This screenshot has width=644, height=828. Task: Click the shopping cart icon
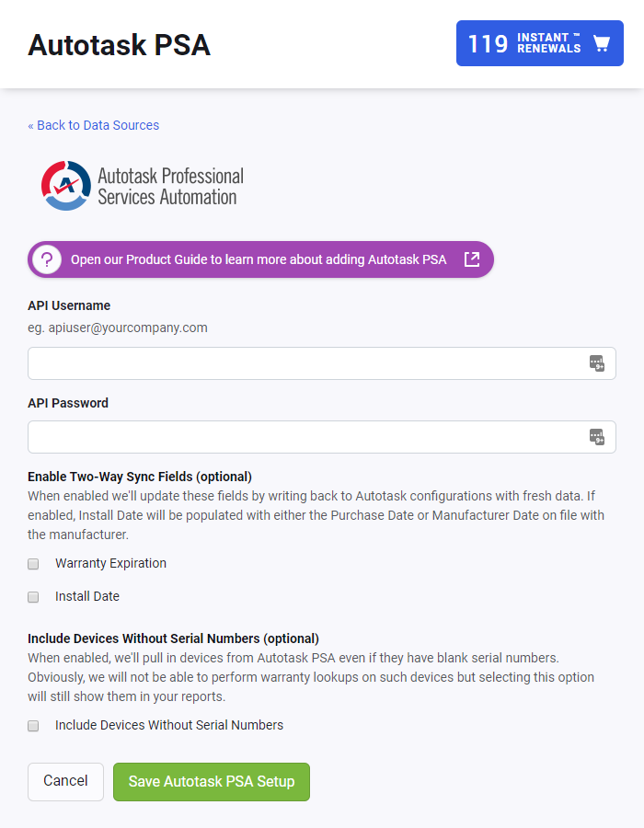(602, 43)
